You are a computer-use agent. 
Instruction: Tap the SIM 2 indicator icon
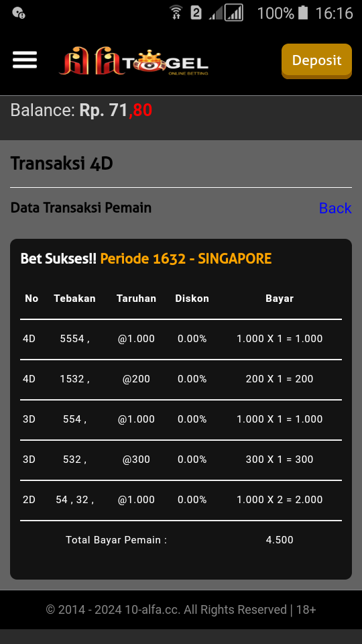pyautogui.click(x=196, y=13)
